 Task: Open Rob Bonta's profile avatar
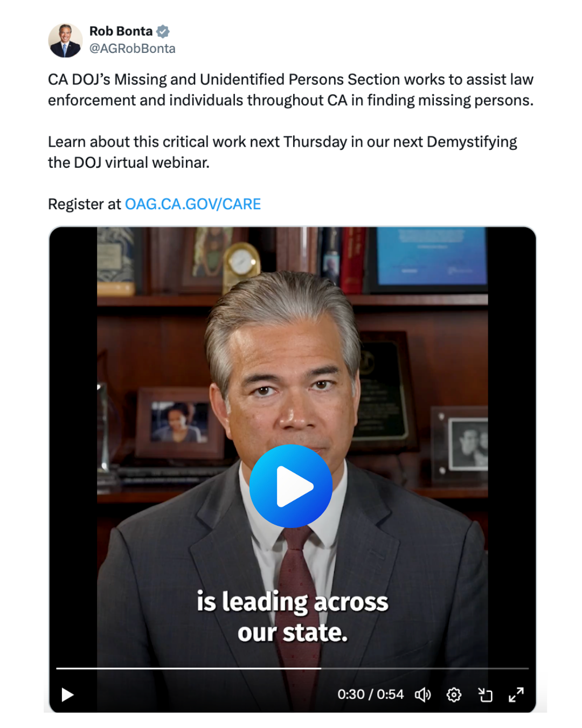point(65,40)
